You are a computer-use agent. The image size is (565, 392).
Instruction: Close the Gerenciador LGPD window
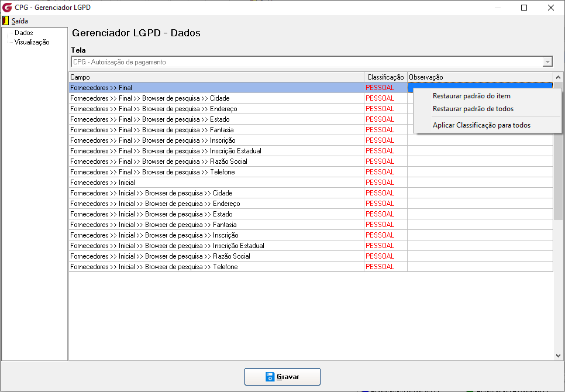[x=551, y=8]
